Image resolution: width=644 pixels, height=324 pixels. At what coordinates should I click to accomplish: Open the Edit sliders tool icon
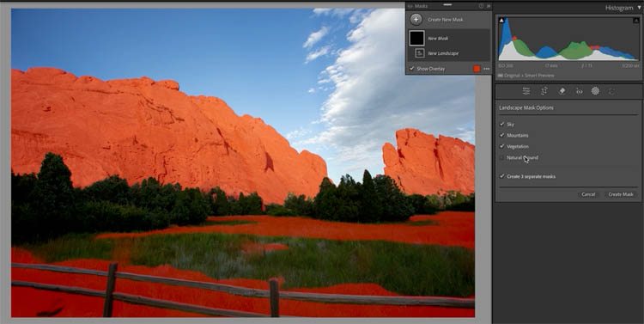click(x=526, y=91)
